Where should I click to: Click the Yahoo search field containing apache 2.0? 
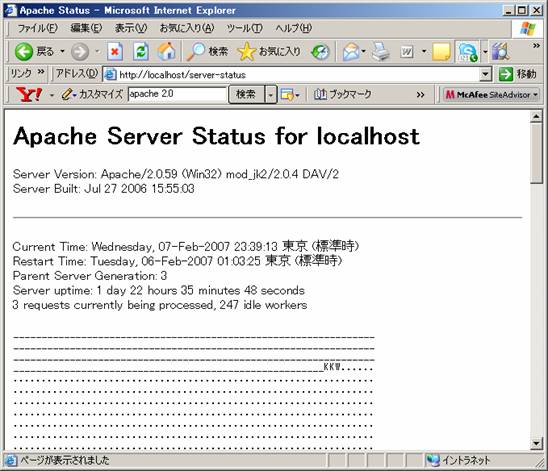click(x=178, y=94)
